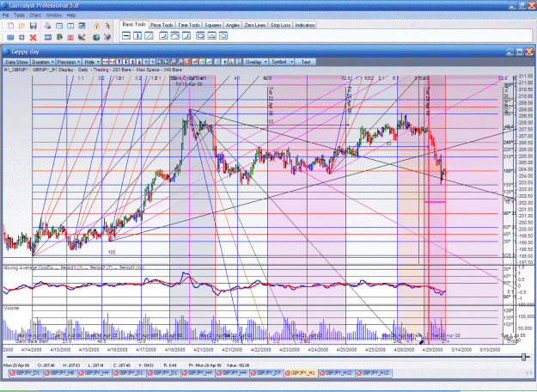
Task: Switch to the Angles tab
Action: [x=233, y=25]
